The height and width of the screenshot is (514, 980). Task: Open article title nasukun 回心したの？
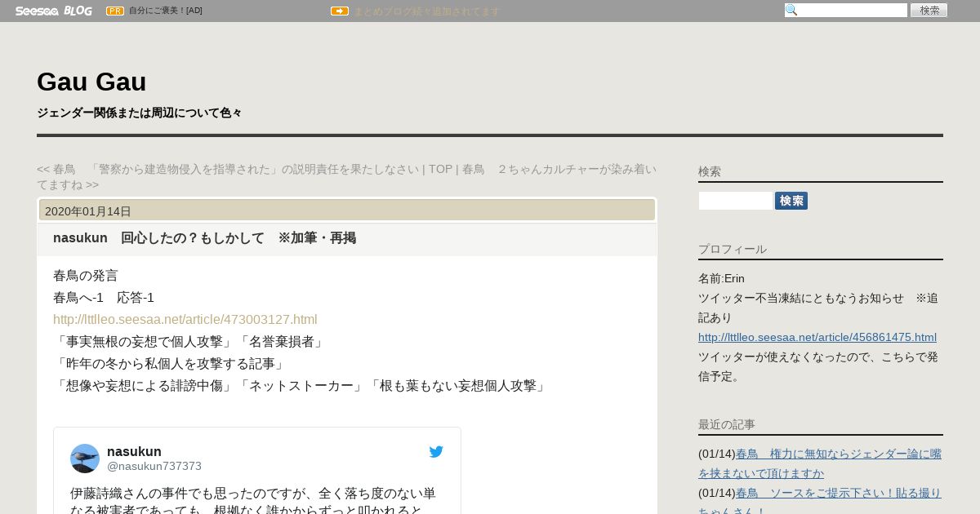point(204,238)
